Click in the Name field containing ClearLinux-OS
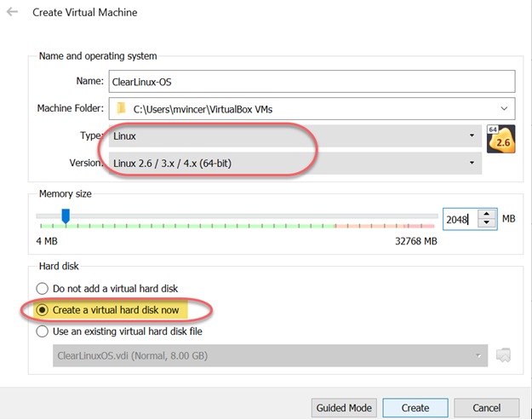Image resolution: width=532 pixels, height=420 pixels. click(312, 82)
